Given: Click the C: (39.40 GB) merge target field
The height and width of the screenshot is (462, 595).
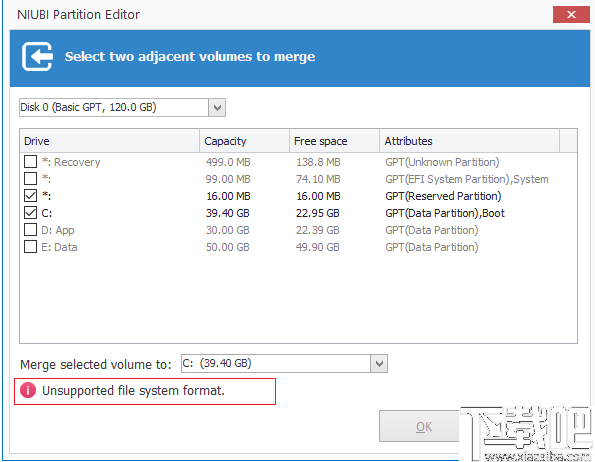Looking at the screenshot, I should click(284, 364).
